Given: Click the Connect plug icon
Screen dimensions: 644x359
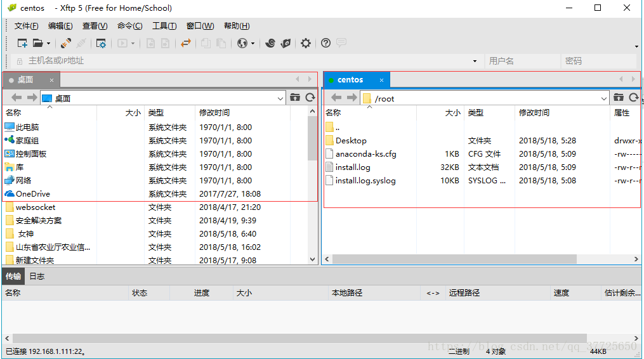Looking at the screenshot, I should click(x=66, y=42).
